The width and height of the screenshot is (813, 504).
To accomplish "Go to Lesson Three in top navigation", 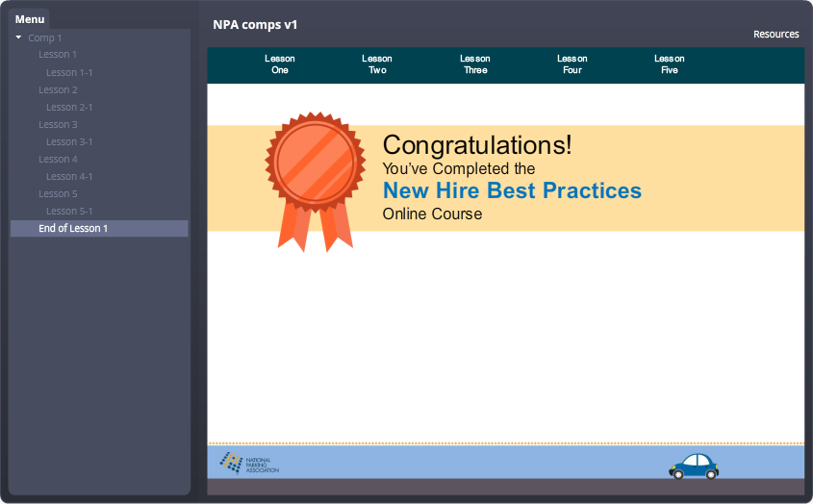I will click(475, 64).
